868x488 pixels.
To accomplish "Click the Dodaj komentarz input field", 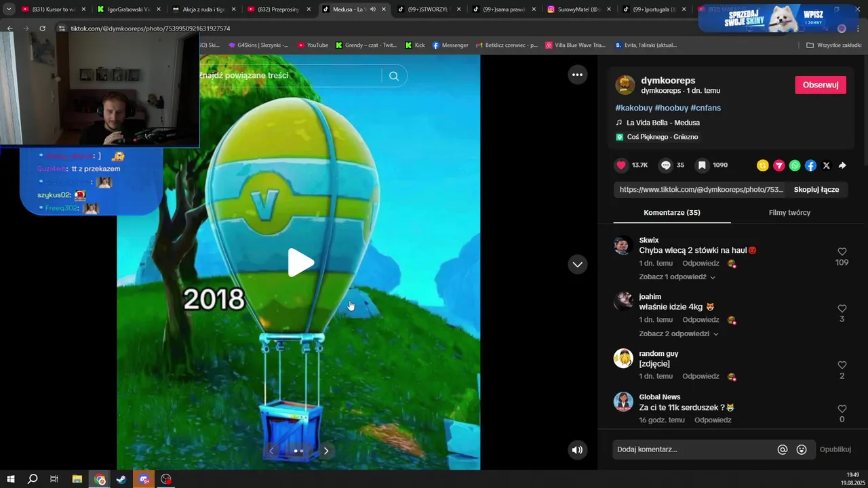I will click(693, 449).
